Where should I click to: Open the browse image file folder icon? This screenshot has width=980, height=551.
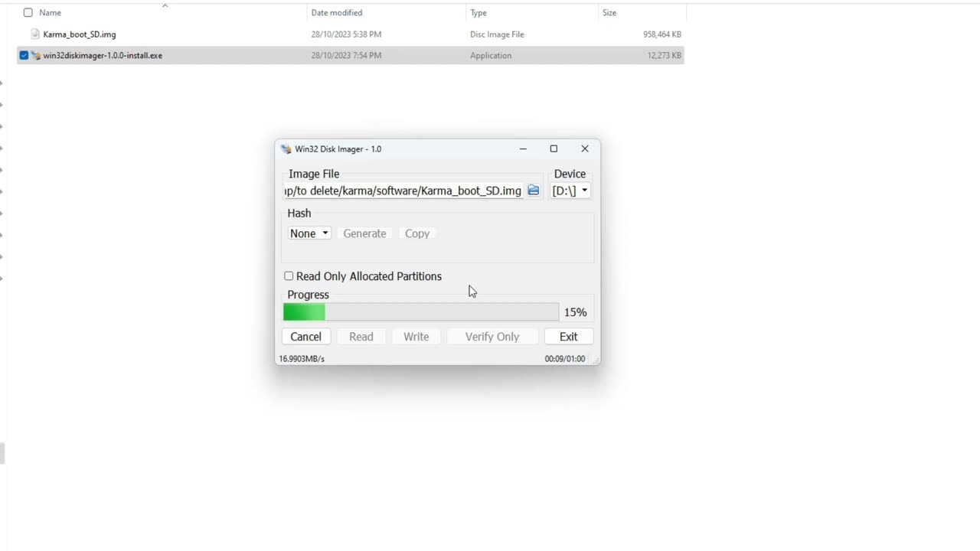534,191
